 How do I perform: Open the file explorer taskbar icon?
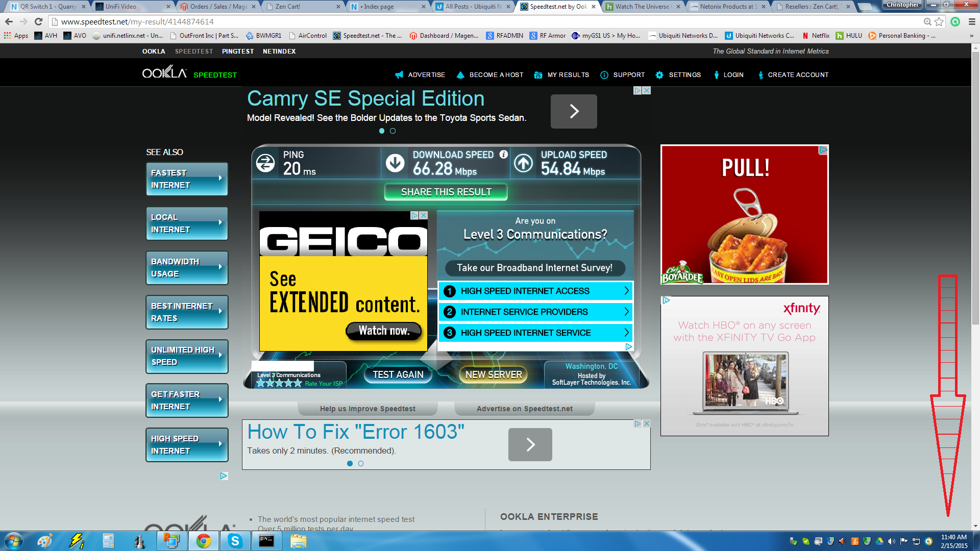pyautogui.click(x=299, y=541)
